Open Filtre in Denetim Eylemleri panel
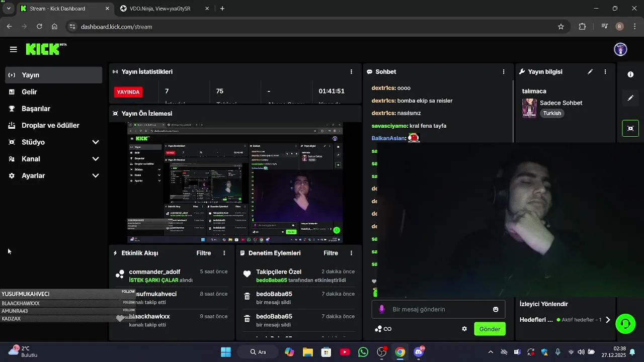The height and width of the screenshot is (362, 644). coord(331,253)
